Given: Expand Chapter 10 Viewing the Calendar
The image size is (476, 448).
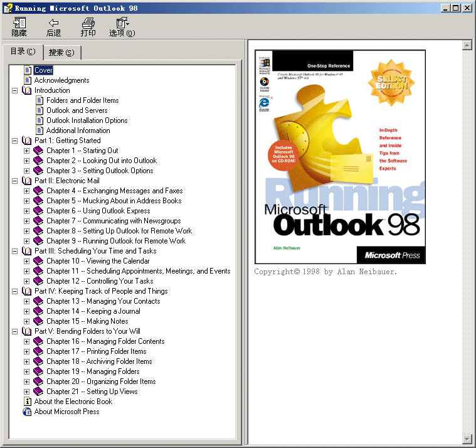Looking at the screenshot, I should click(x=27, y=261).
